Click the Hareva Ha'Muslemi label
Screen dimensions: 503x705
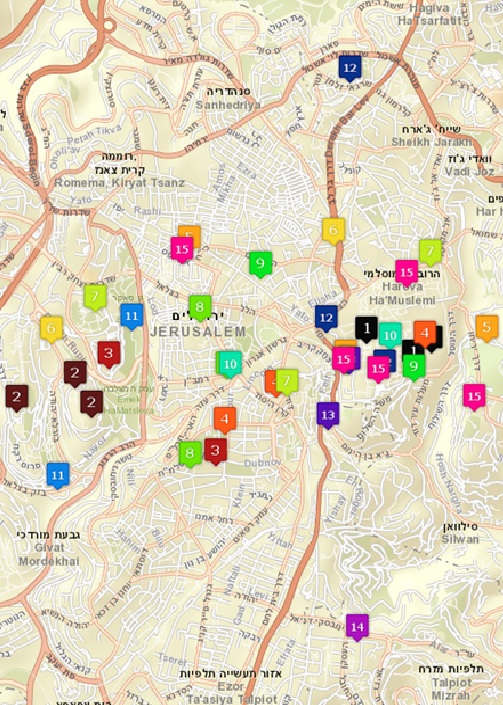(x=402, y=293)
